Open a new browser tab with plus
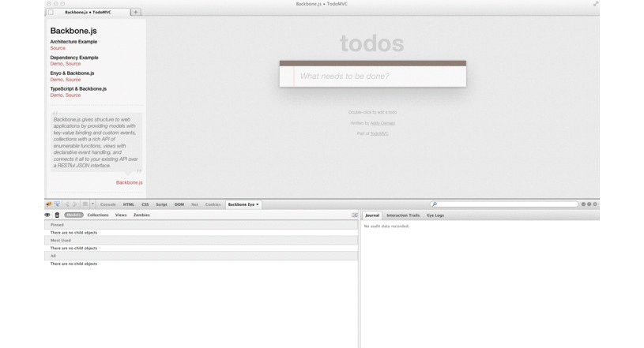Viewport: 644px width, 348px height. (x=136, y=13)
